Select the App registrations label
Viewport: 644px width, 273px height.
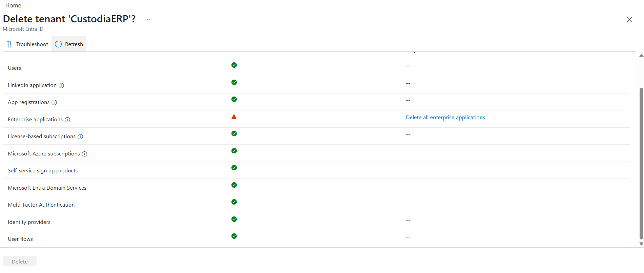(x=29, y=102)
